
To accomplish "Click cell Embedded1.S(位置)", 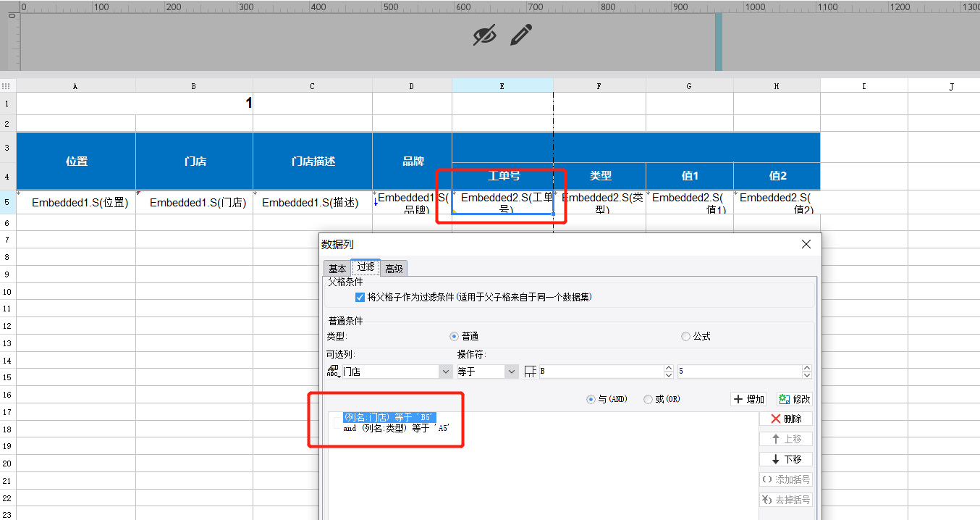I will click(x=76, y=202).
